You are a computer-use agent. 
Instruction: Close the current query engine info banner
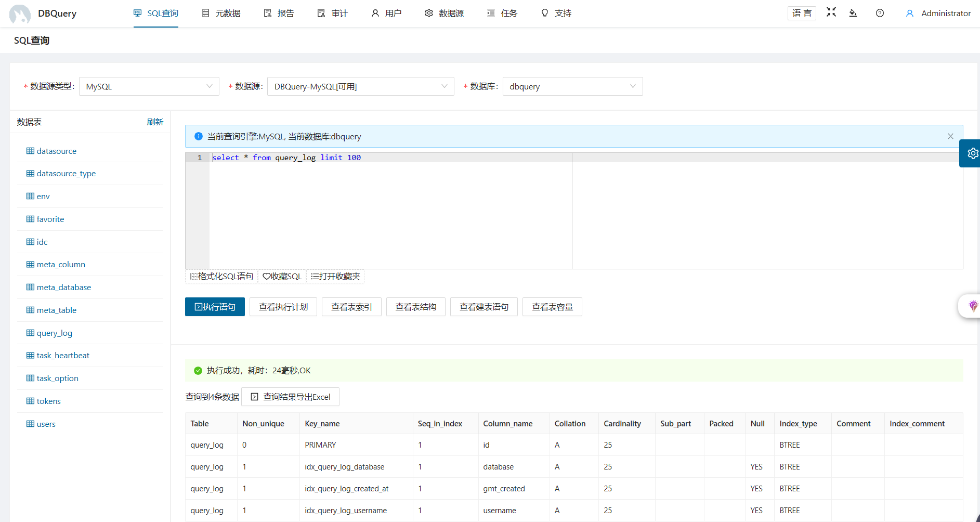pyautogui.click(x=950, y=136)
